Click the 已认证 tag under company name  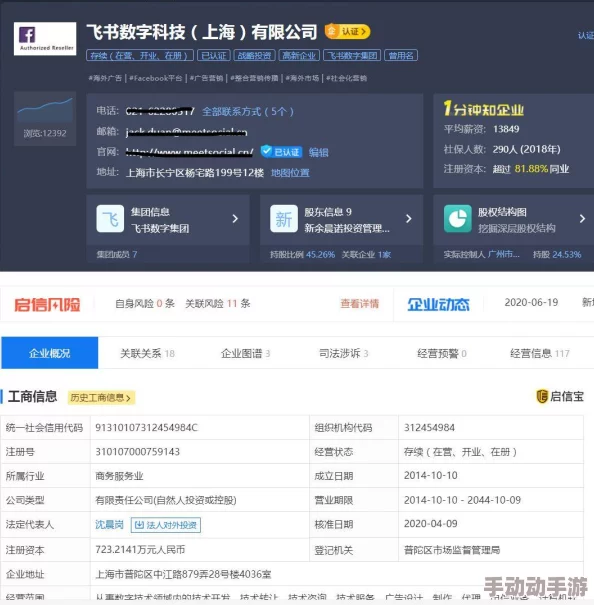coord(213,56)
